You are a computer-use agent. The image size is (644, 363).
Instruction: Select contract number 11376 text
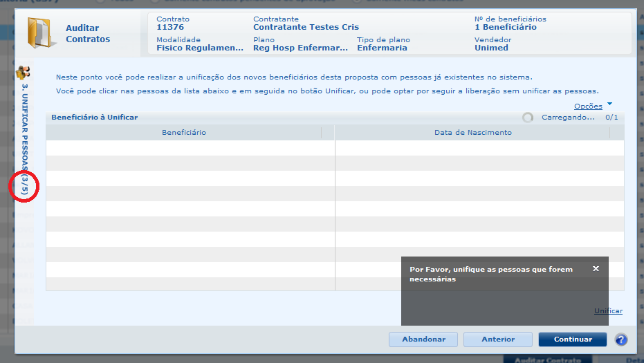(x=170, y=27)
